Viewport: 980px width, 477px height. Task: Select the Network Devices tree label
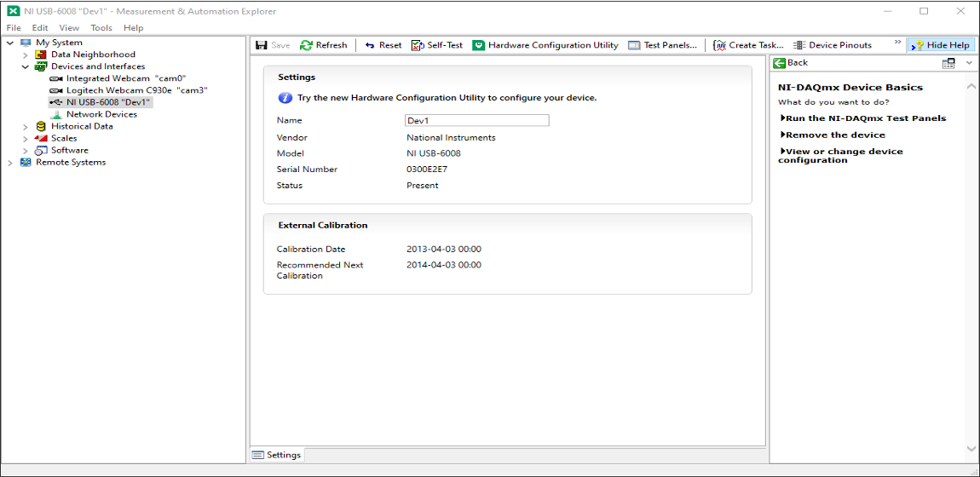click(x=102, y=114)
